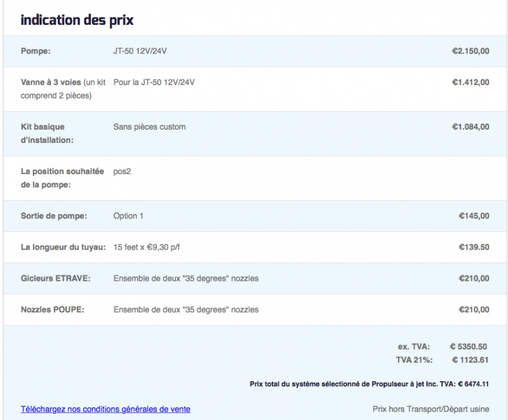
Task: Click the €2.150,00 pump price
Action: point(470,51)
